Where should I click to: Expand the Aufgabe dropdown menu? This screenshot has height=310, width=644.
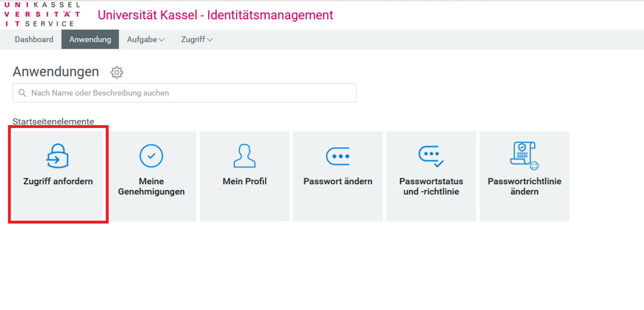pos(146,39)
